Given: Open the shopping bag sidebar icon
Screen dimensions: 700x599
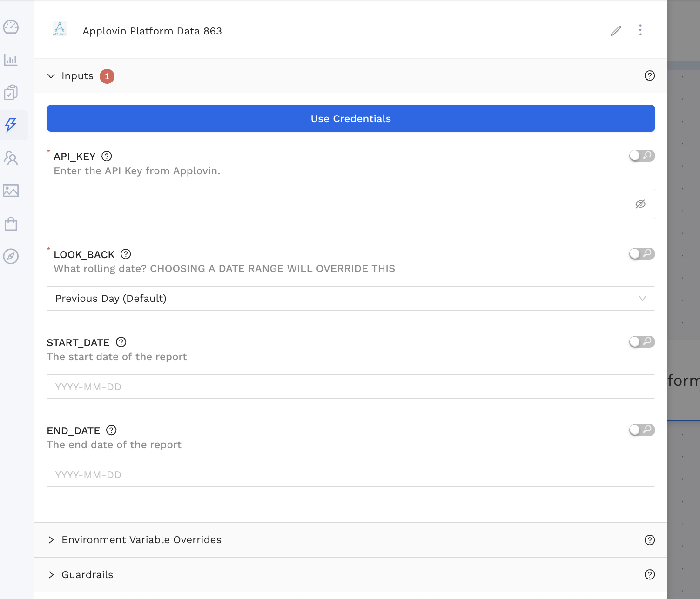Looking at the screenshot, I should pyautogui.click(x=11, y=224).
